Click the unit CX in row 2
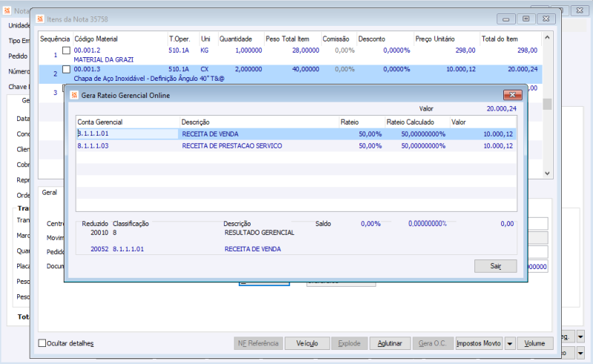This screenshot has width=593, height=364. [x=205, y=69]
